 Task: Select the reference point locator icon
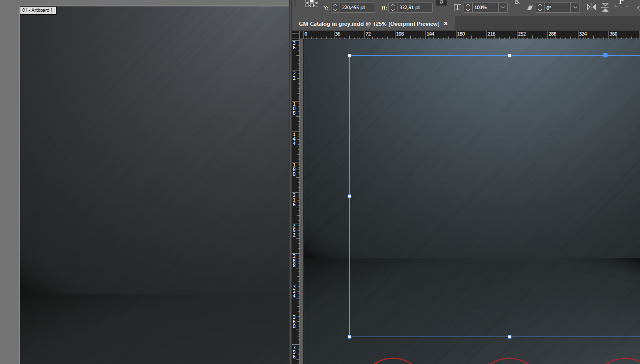[312, 3]
